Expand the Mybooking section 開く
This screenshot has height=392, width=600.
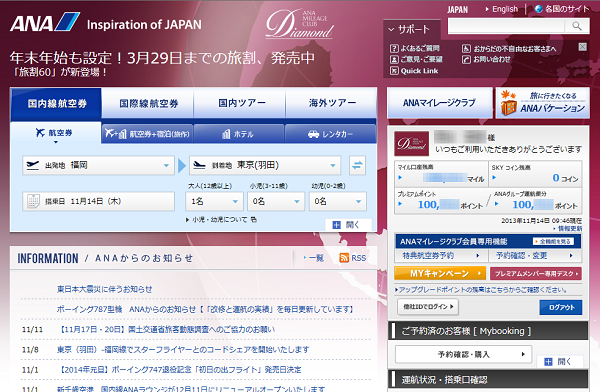(x=560, y=362)
